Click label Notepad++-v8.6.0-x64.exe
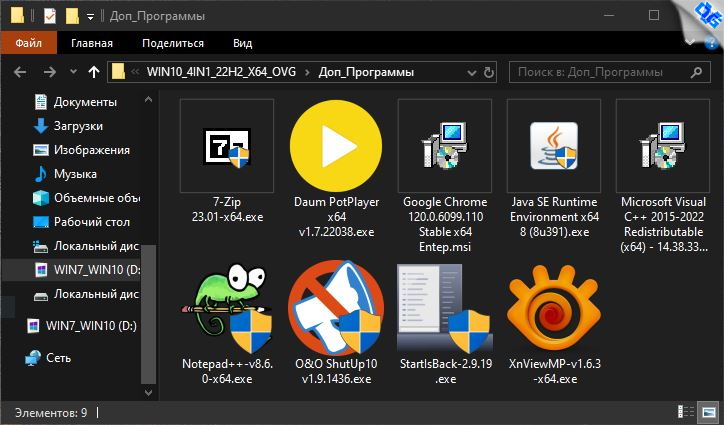Image resolution: width=724 pixels, height=425 pixels. 228,371
